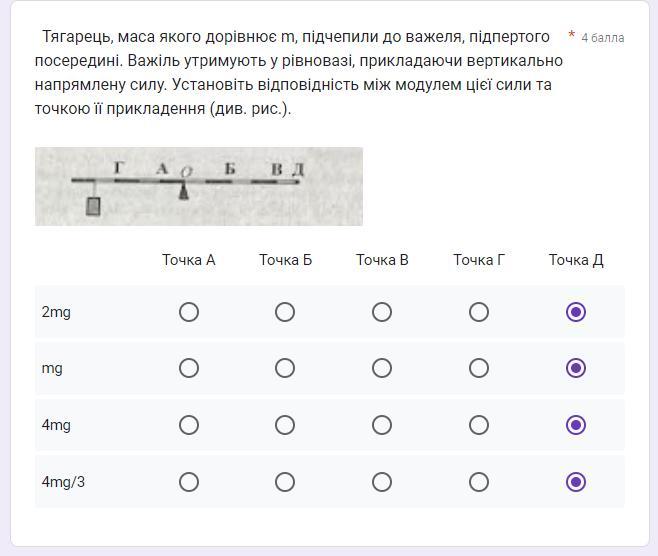Mark Точка Г for the 4mg row
Viewport: 658px width, 556px height.
click(x=479, y=425)
